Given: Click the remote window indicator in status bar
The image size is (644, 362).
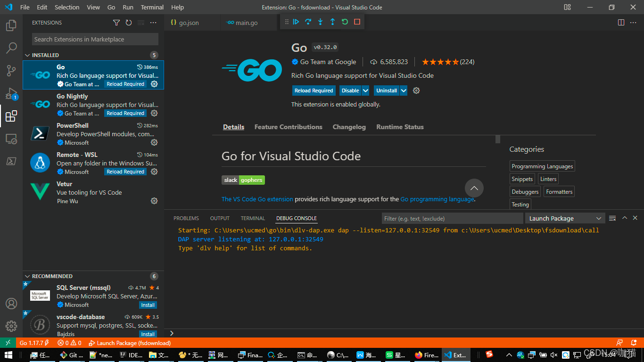Looking at the screenshot, I should pyautogui.click(x=8, y=343).
